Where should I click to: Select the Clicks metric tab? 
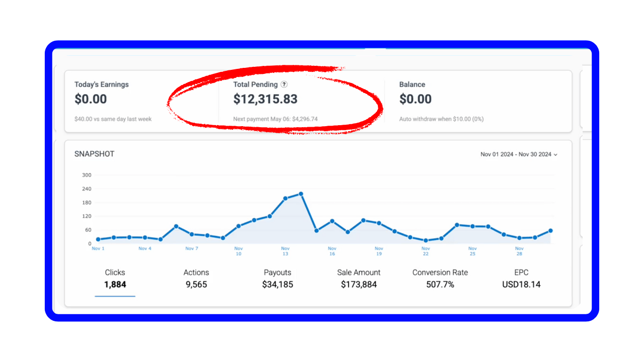(x=115, y=279)
